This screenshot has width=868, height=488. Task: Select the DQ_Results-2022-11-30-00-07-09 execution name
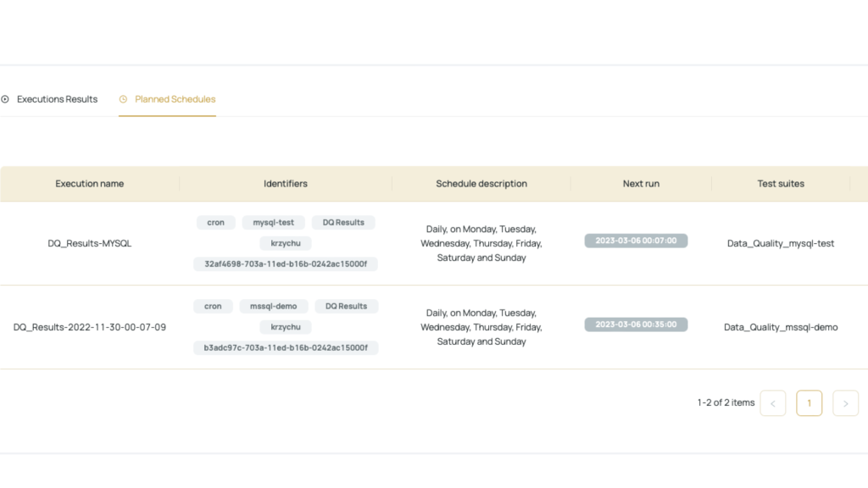tap(90, 327)
